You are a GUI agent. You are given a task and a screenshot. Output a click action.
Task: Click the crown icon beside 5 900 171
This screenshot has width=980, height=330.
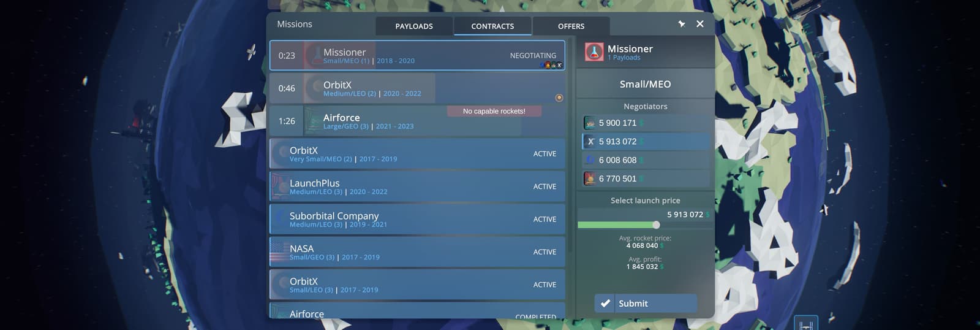pyautogui.click(x=590, y=123)
